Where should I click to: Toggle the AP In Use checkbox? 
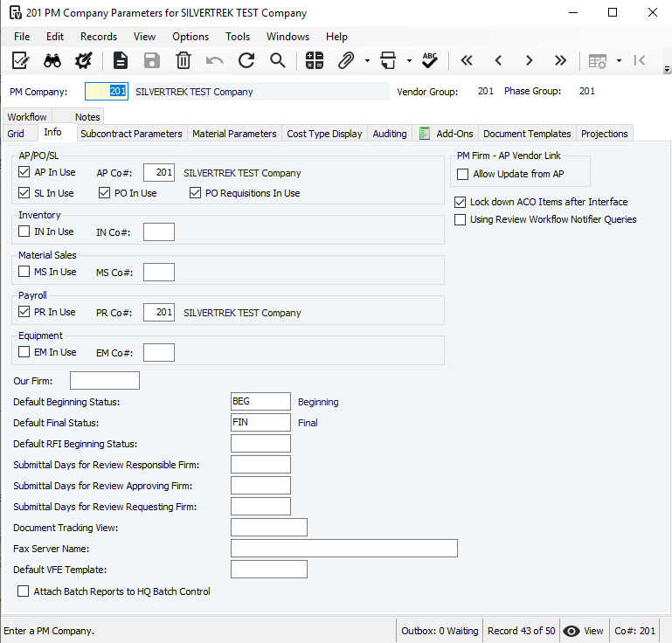pyautogui.click(x=24, y=172)
